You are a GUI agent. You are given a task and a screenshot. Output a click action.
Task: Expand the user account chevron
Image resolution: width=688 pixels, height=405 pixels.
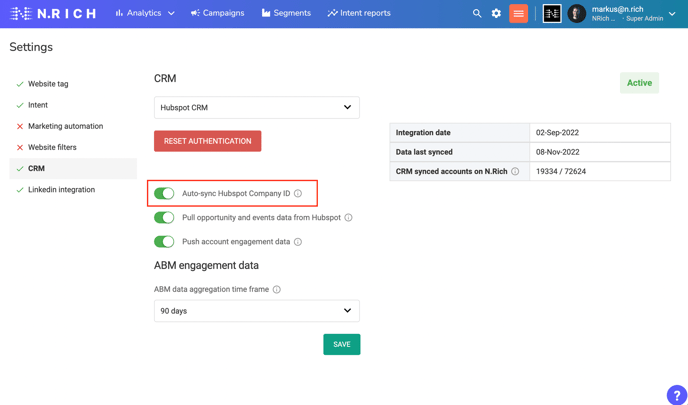point(672,14)
